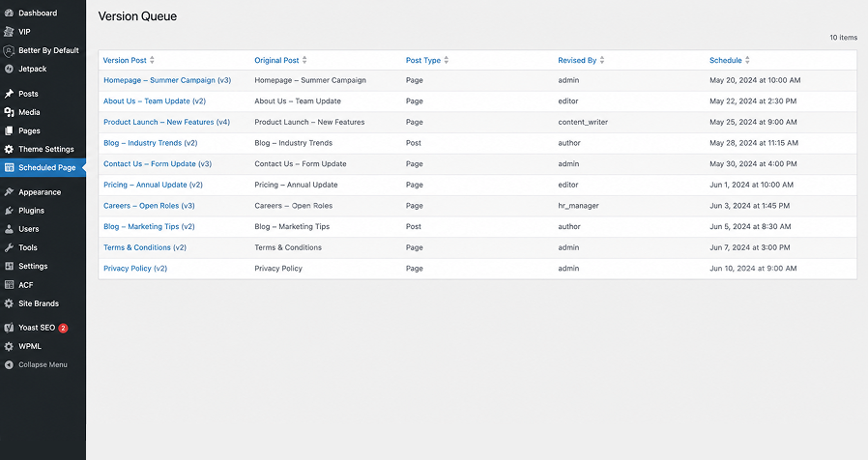Click the Media camera-note icon
Screen dimensions: 868x460
pyautogui.click(x=9, y=112)
